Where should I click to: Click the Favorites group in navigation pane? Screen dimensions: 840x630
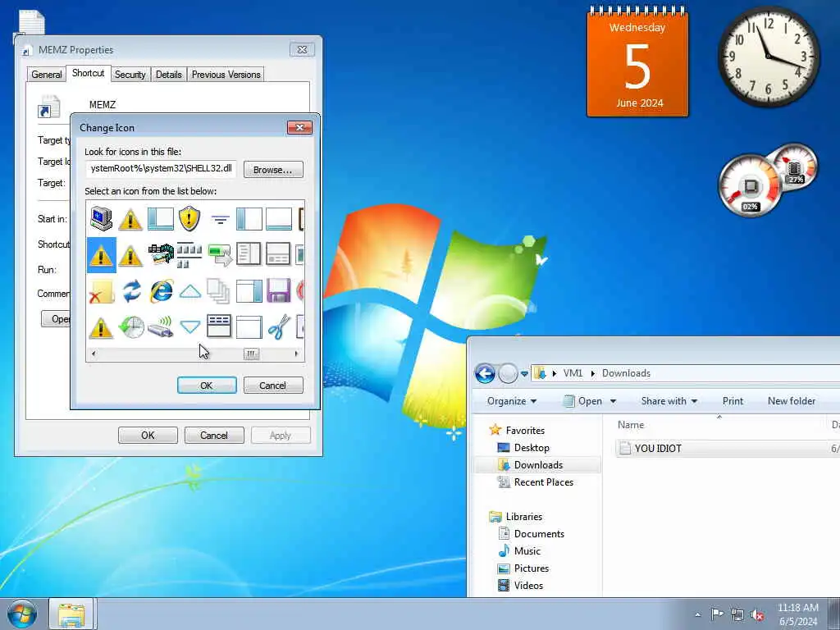click(x=525, y=430)
